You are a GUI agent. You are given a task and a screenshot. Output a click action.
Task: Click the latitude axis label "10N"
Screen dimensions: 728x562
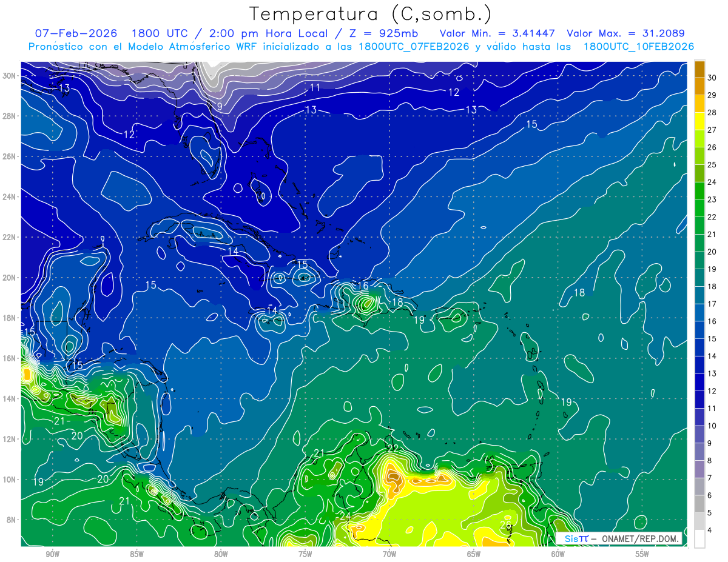point(10,480)
